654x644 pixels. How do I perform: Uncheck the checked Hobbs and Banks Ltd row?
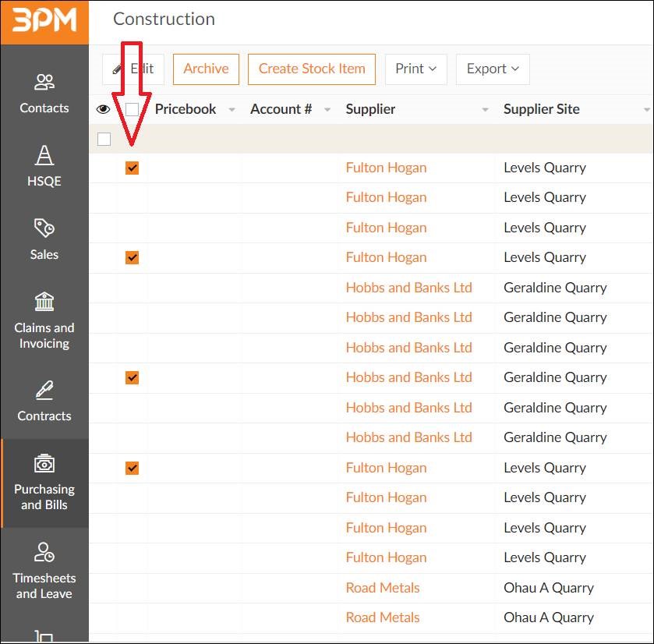coord(132,378)
